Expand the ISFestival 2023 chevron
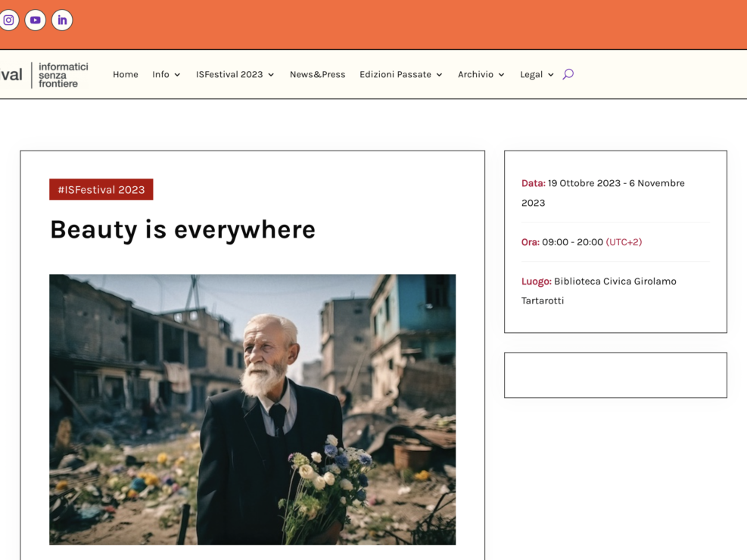This screenshot has width=747, height=560. coord(271,75)
